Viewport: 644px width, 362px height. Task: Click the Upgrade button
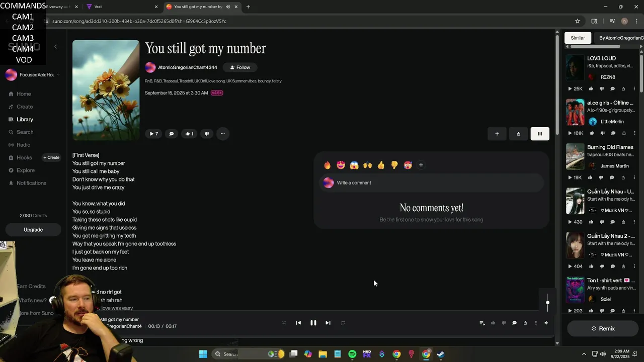coord(33,230)
